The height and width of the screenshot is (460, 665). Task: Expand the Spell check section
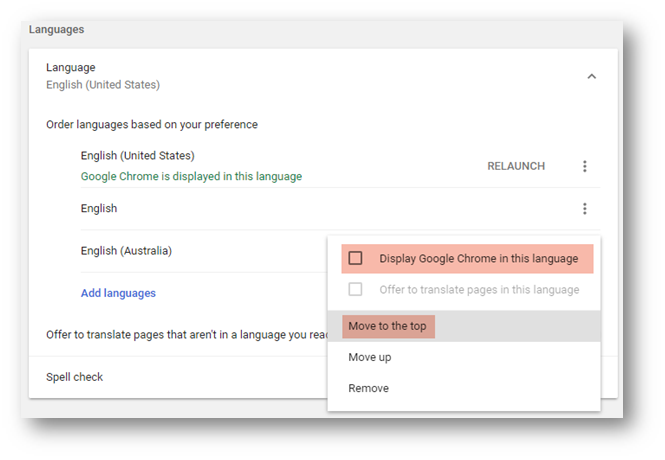click(x=74, y=377)
